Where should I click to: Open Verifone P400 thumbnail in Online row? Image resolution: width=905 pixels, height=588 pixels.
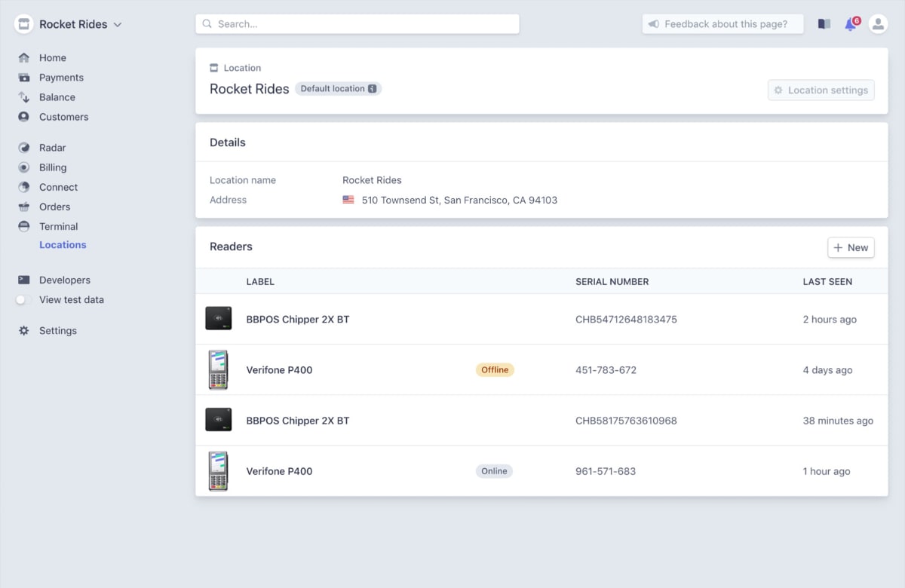click(x=218, y=471)
